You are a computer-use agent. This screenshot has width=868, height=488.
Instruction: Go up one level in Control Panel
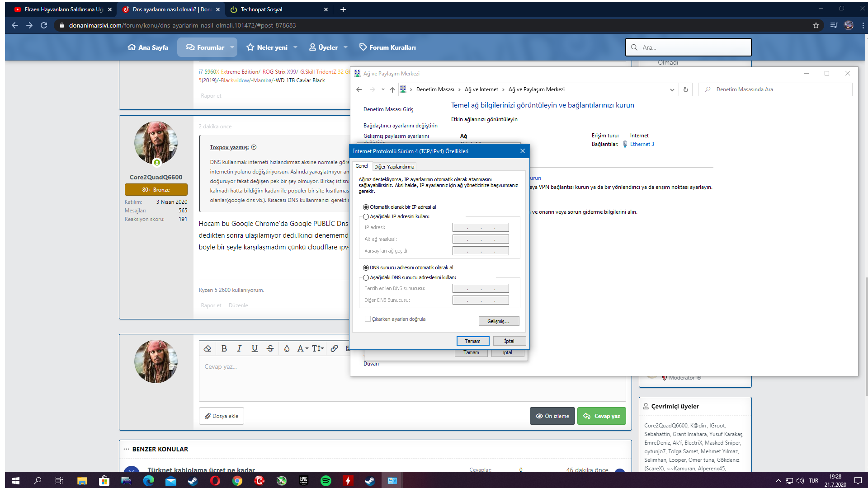coord(392,89)
